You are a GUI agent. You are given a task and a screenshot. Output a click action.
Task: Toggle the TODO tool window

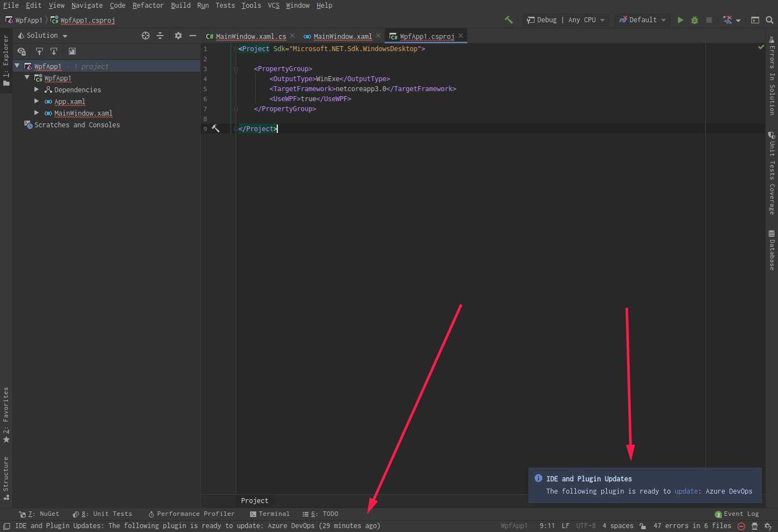point(320,514)
